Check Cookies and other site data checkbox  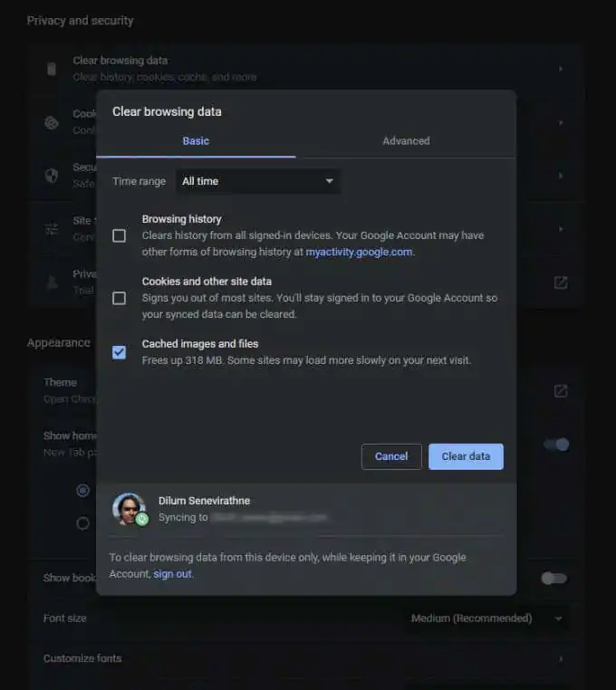tap(119, 298)
